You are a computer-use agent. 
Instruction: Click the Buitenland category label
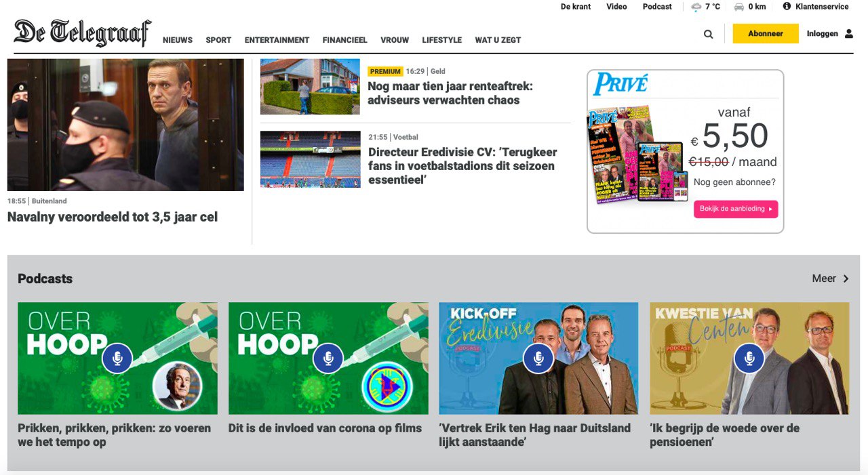pos(49,201)
